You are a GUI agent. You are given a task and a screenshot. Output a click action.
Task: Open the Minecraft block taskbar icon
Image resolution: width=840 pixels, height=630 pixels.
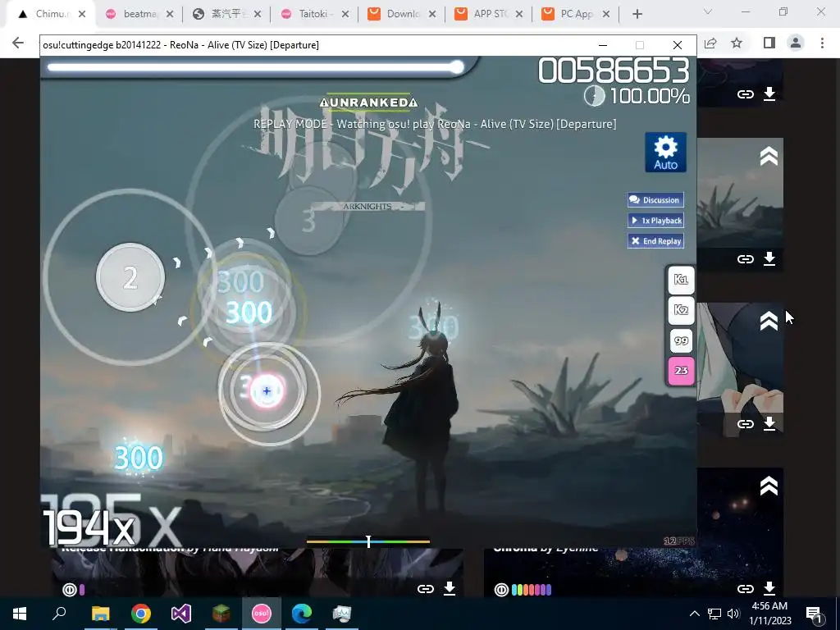point(221,614)
